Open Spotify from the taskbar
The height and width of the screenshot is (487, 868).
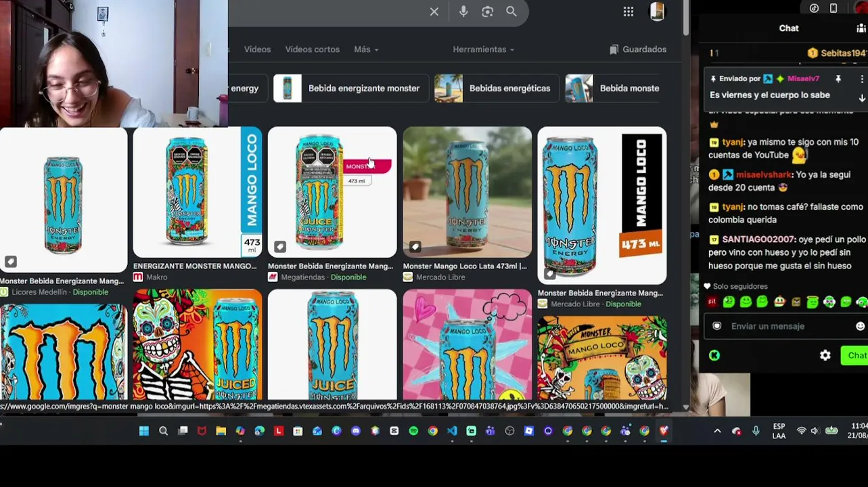coord(413,431)
